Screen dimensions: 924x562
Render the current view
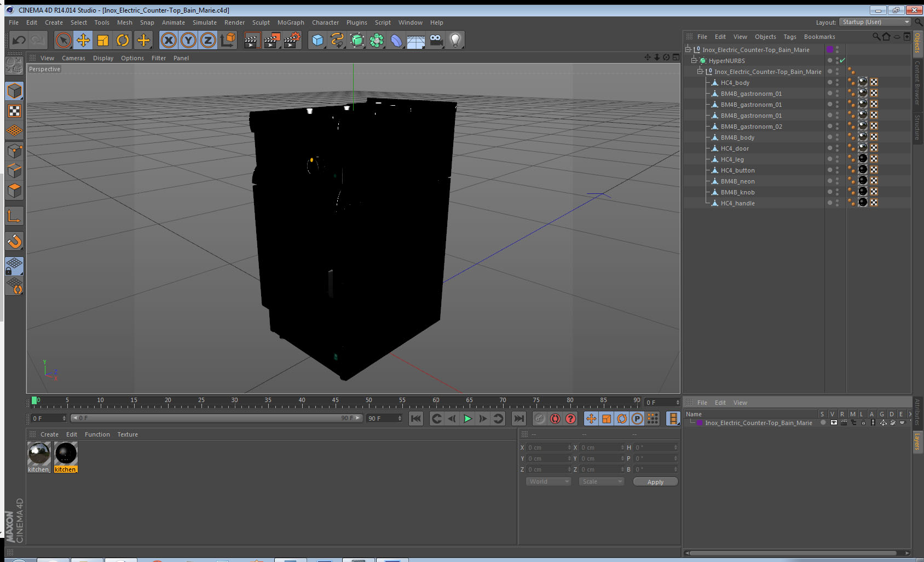(x=252, y=40)
